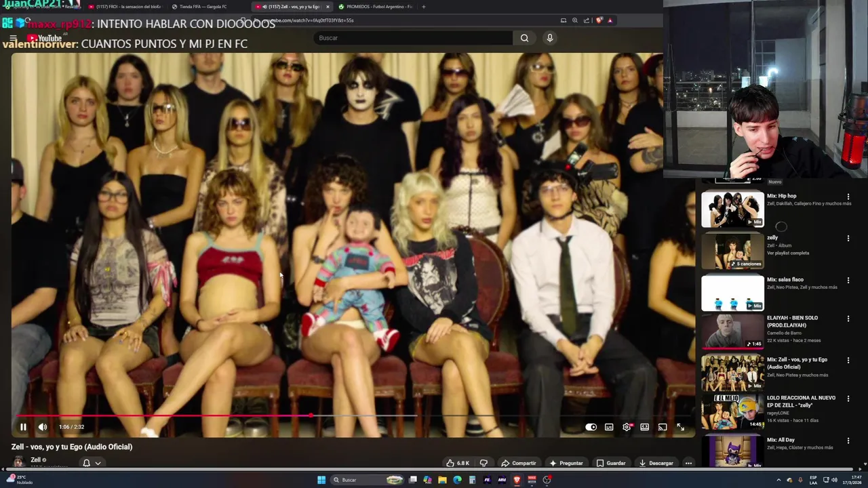Seek on the red video progress bar
Viewport: 868px width, 488px height.
(353, 415)
